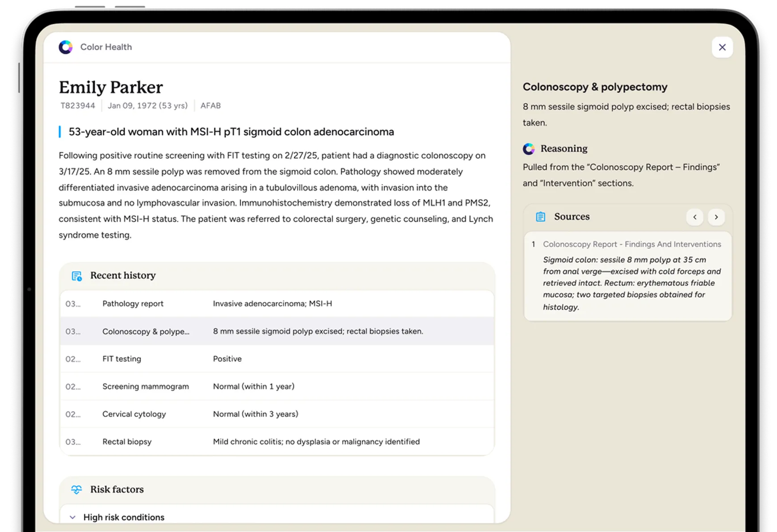Screen dimensions: 777x532
Task: Open the FIT testing history entry
Action: [x=276, y=359]
